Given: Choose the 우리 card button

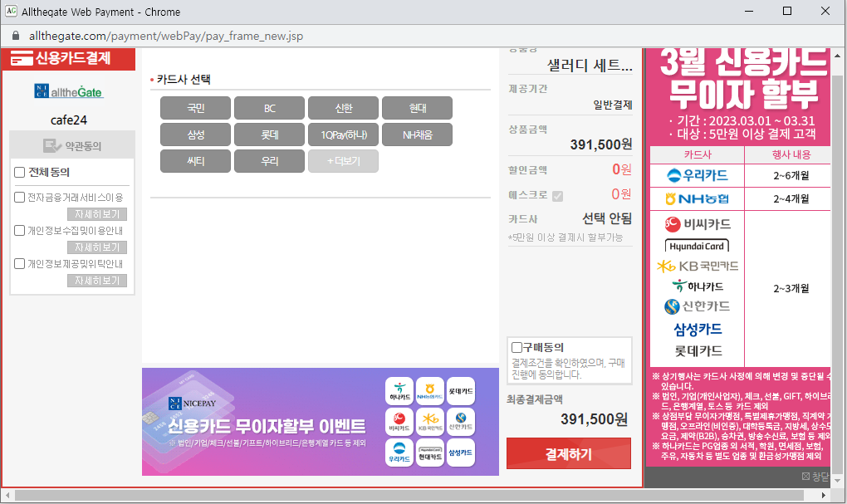Looking at the screenshot, I should point(270,161).
